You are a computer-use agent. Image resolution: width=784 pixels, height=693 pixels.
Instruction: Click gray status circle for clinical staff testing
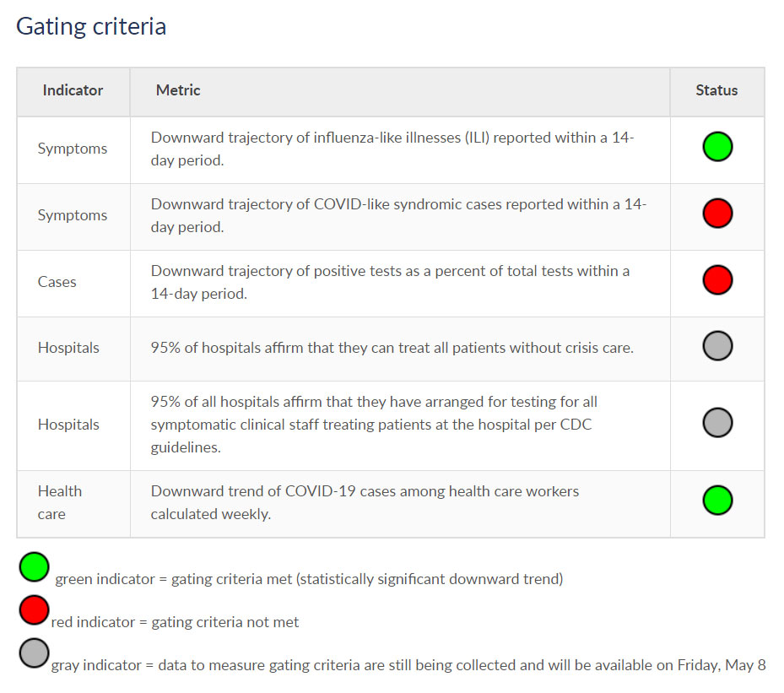click(x=717, y=423)
